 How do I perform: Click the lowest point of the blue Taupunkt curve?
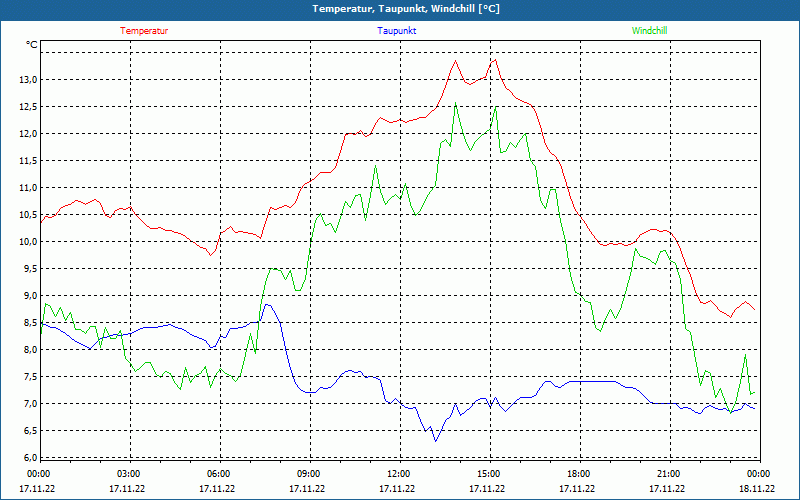point(435,440)
